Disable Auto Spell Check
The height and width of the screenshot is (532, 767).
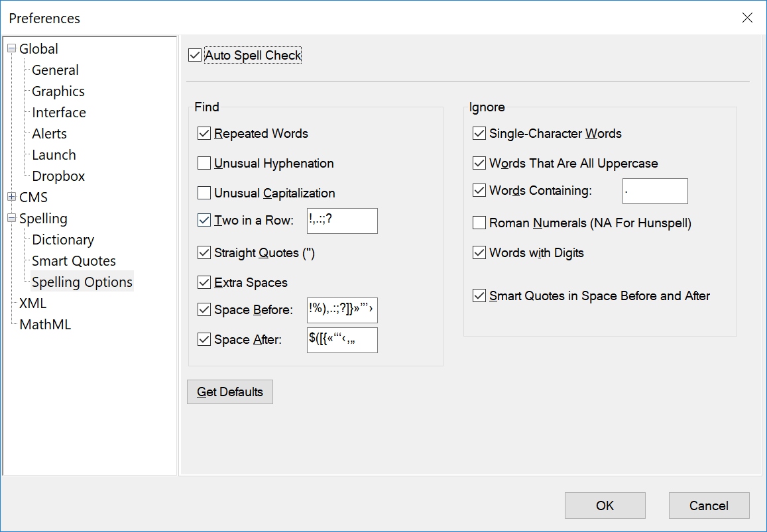(194, 55)
